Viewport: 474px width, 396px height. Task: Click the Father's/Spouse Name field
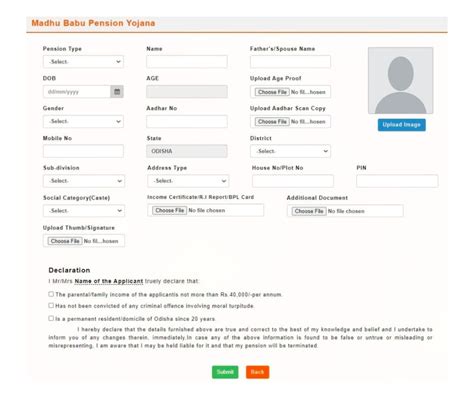tap(290, 62)
